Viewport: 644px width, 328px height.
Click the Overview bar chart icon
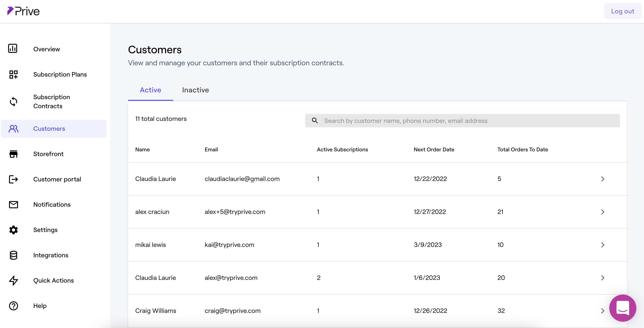click(x=13, y=49)
